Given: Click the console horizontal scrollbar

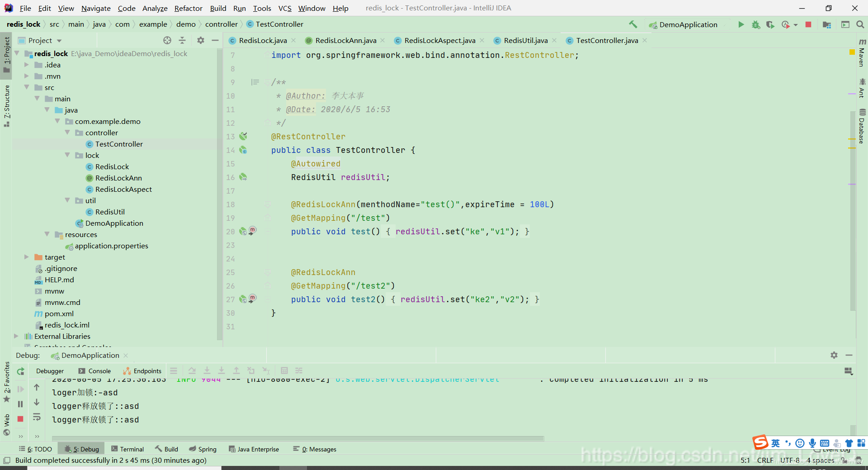Looking at the screenshot, I should tap(298, 438).
